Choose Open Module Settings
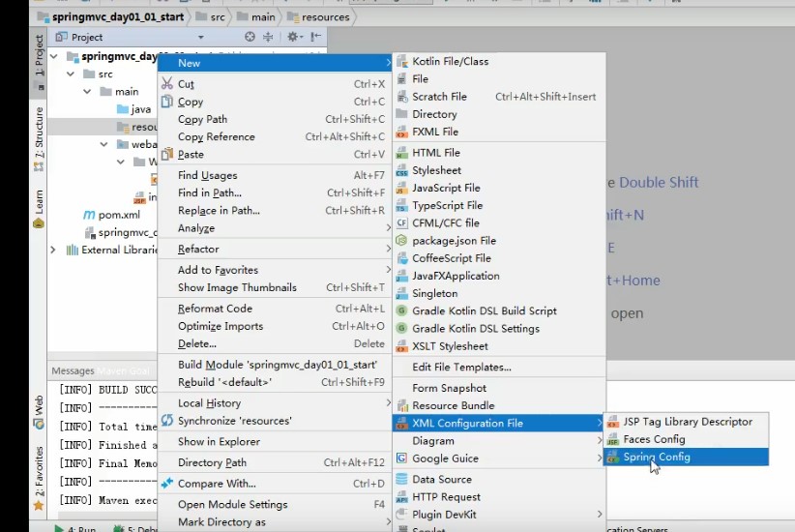The height and width of the screenshot is (532, 795). (275, 505)
